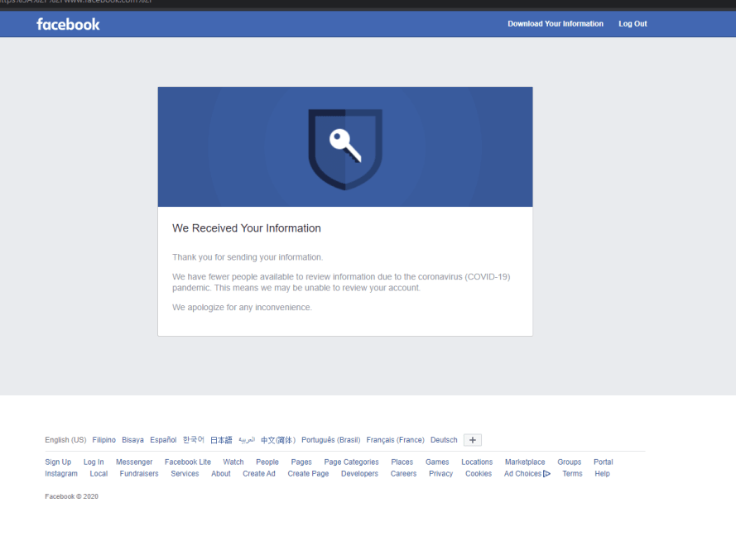This screenshot has width=736, height=560.
Task: Open the Marketplace footer link
Action: coord(525,462)
